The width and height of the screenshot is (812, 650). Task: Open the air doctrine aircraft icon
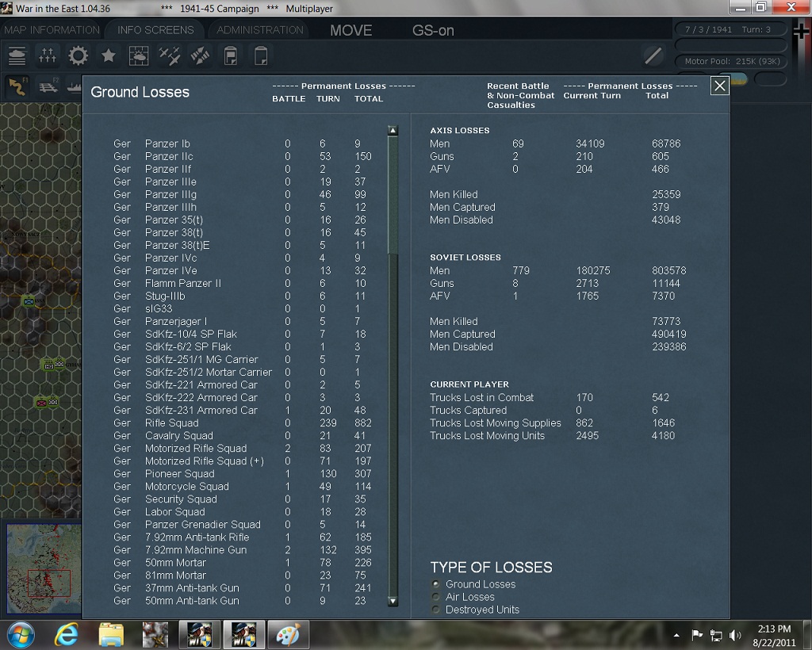170,56
